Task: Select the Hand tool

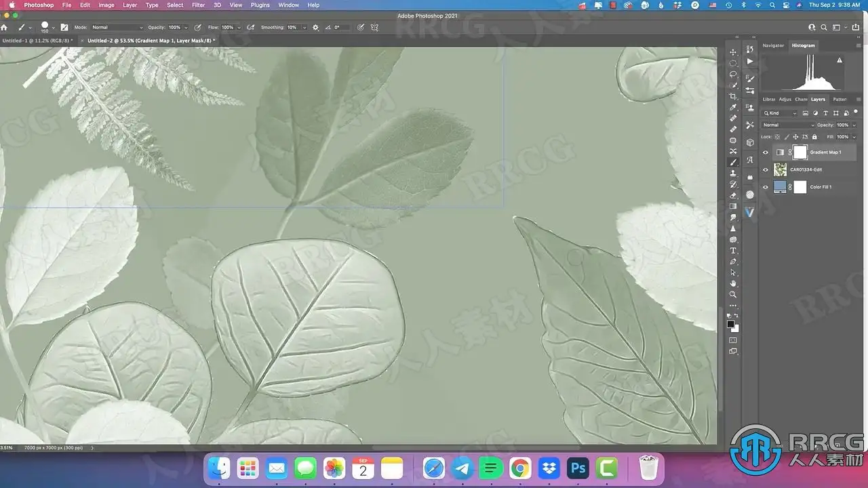Action: pos(733,283)
